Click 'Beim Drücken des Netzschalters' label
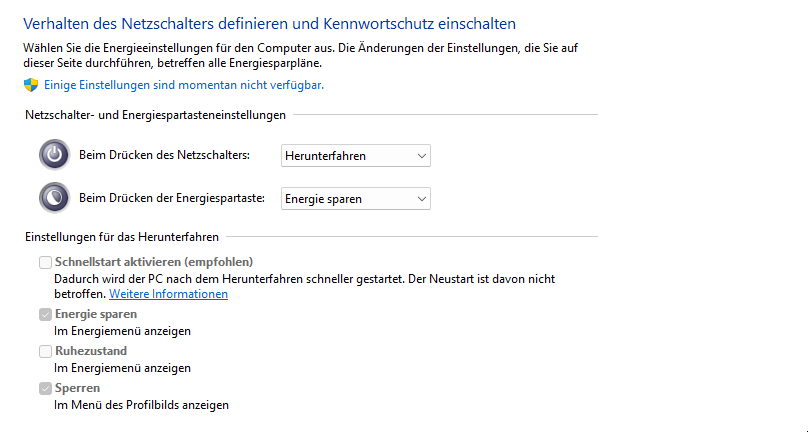Screen dimensions: 808x432 pyautogui.click(x=164, y=156)
